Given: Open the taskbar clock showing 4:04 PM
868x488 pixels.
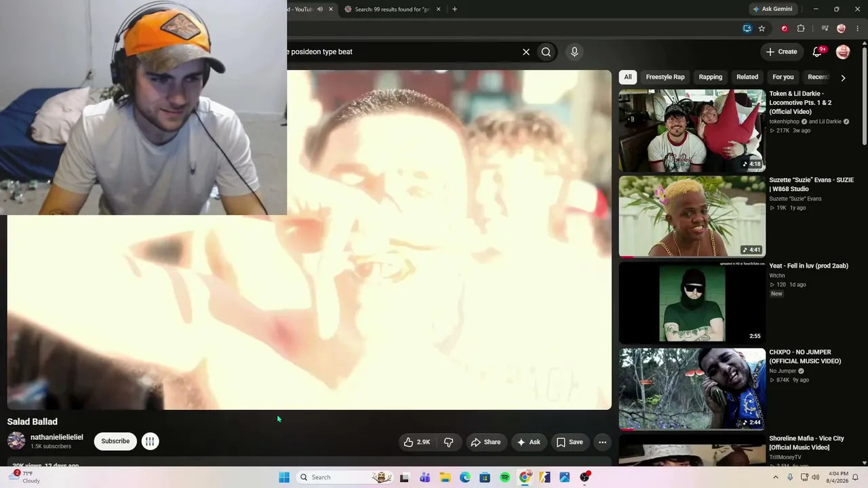Looking at the screenshot, I should tap(839, 477).
